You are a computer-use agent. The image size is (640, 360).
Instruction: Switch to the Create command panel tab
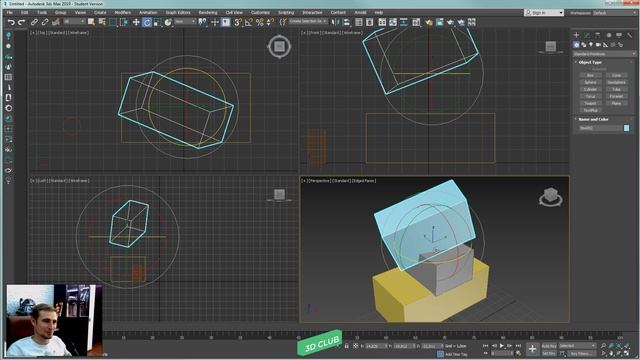576,35
